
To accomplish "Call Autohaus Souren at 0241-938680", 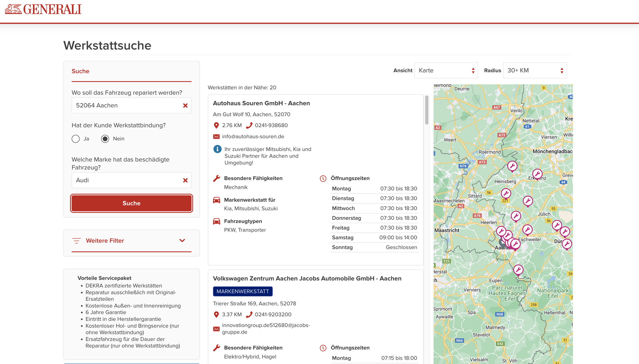I will pos(271,125).
